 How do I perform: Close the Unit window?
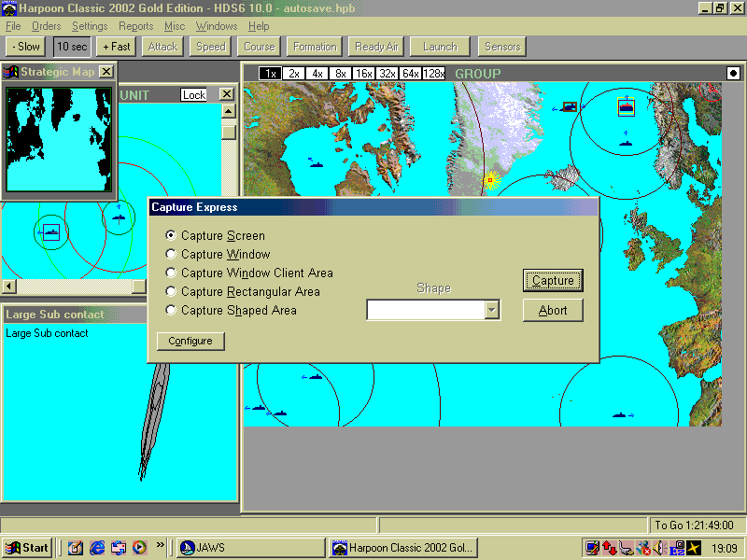[227, 94]
